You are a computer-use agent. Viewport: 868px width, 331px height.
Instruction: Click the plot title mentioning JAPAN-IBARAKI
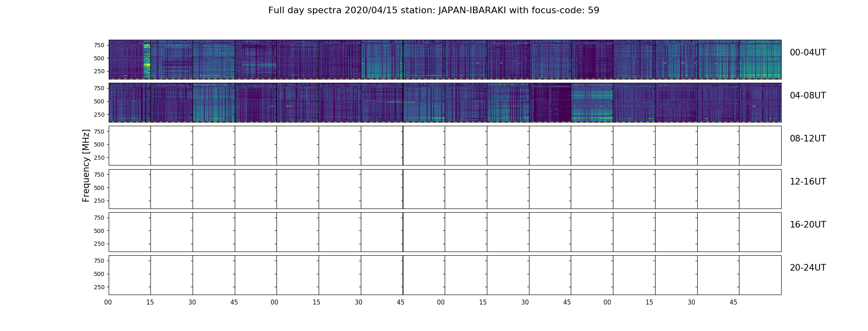(x=434, y=10)
